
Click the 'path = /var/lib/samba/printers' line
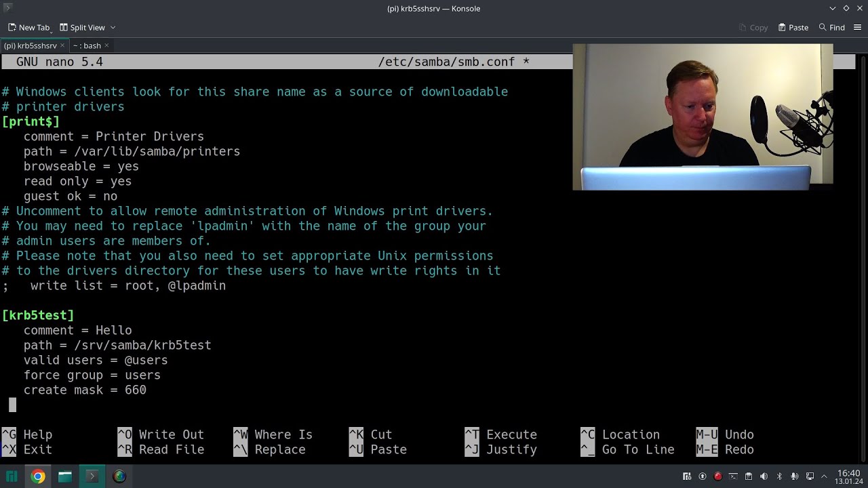click(x=132, y=151)
